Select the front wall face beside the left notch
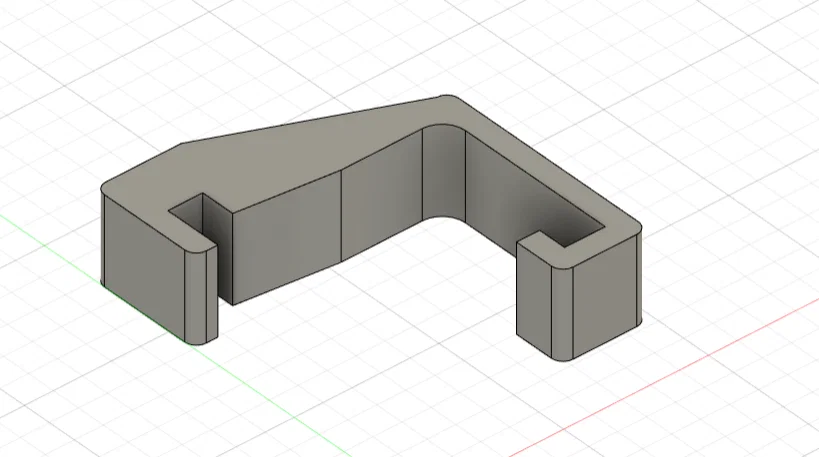The width and height of the screenshot is (819, 457). coord(286,238)
